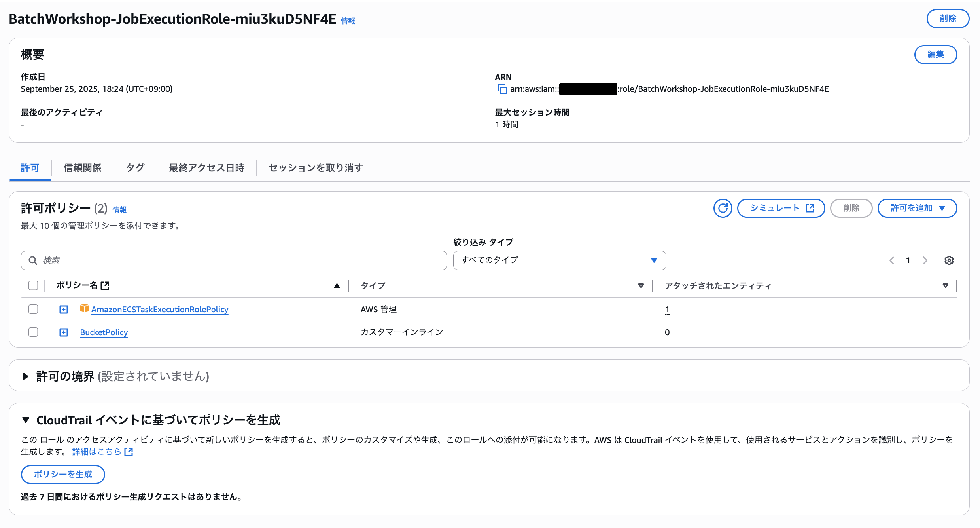The image size is (980, 528).
Task: Click ポリシーを生成 button
Action: pos(63,475)
